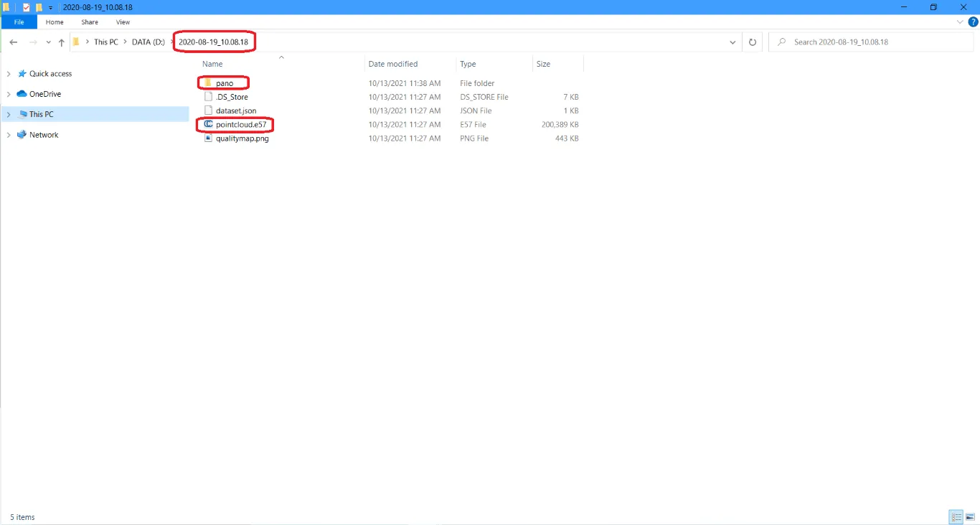This screenshot has width=980, height=525.
Task: Select the dataset.json file name
Action: [x=236, y=110]
